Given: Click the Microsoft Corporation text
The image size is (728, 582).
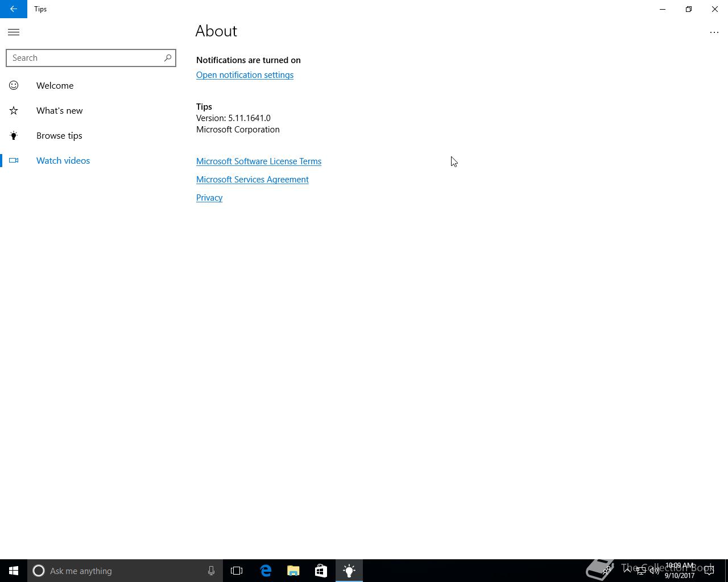Looking at the screenshot, I should (238, 130).
